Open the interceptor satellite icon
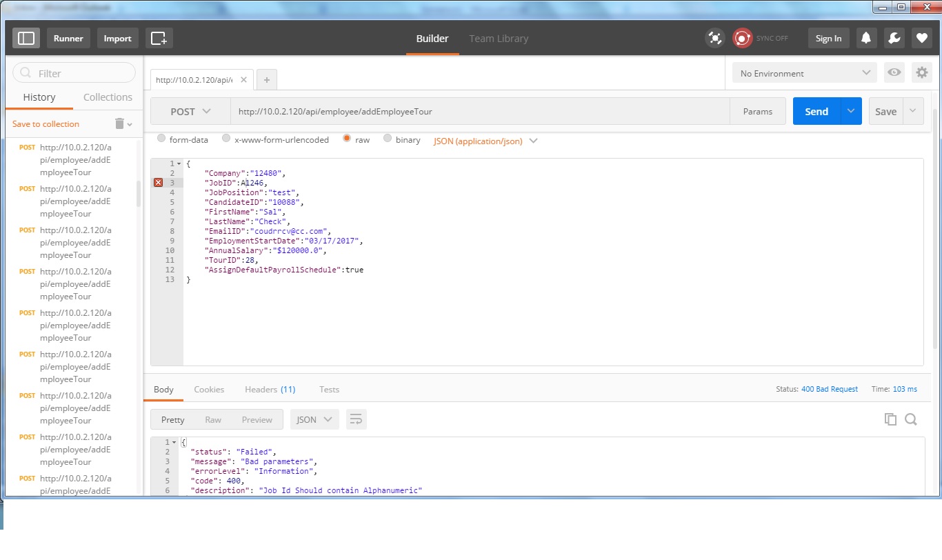 pyautogui.click(x=715, y=38)
